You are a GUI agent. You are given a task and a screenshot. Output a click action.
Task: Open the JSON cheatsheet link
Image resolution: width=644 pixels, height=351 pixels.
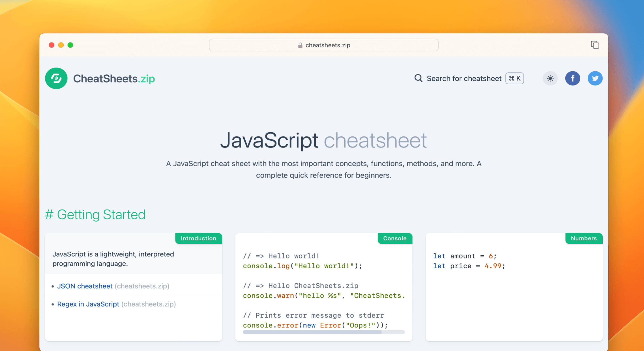[x=85, y=286]
